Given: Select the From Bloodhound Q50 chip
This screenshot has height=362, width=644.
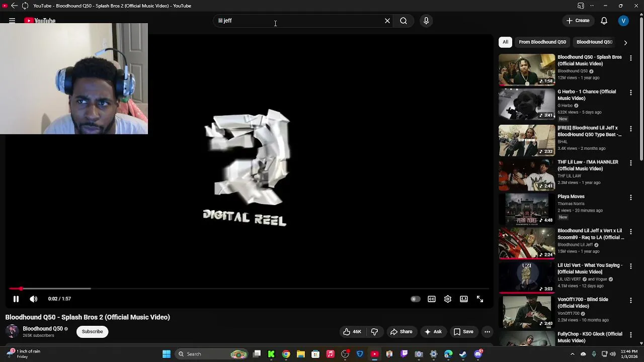Looking at the screenshot, I should [x=542, y=42].
